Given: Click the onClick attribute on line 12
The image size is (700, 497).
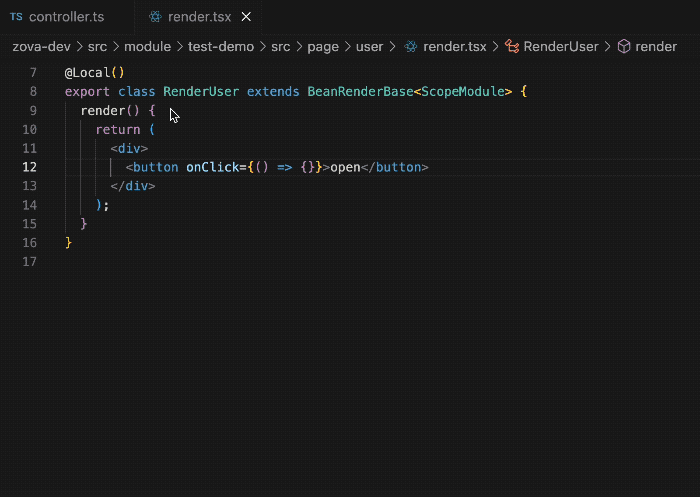Looking at the screenshot, I should click(213, 167).
